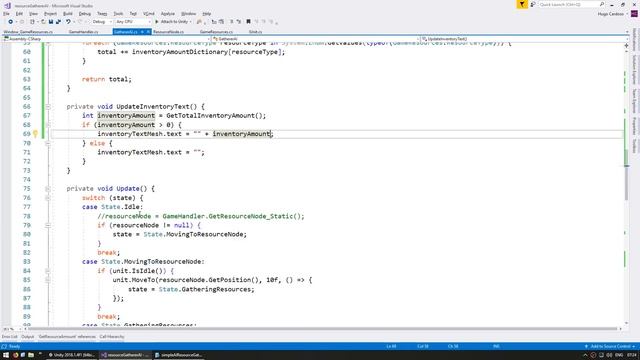Switch to the Window_GameResources.cs tab
The width and height of the screenshot is (640, 360).
[28, 32]
